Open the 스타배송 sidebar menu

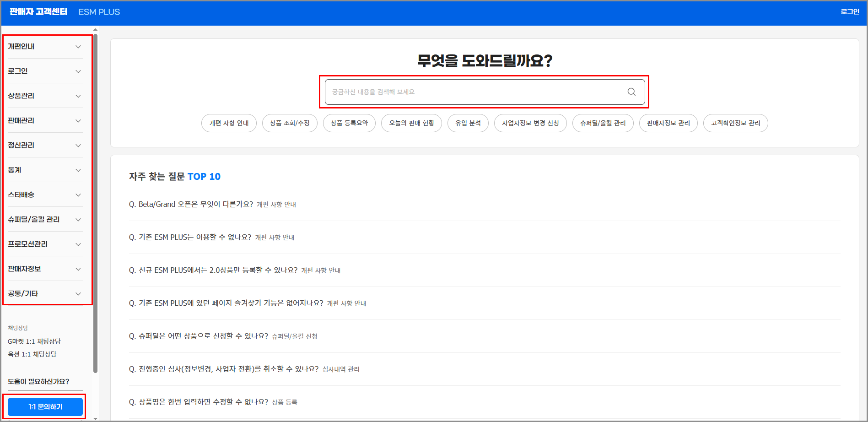pyautogui.click(x=45, y=195)
